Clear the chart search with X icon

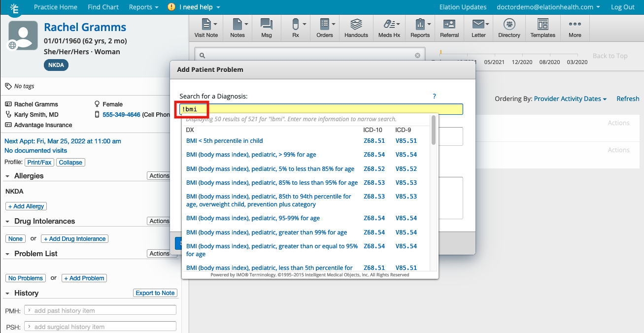417,56
